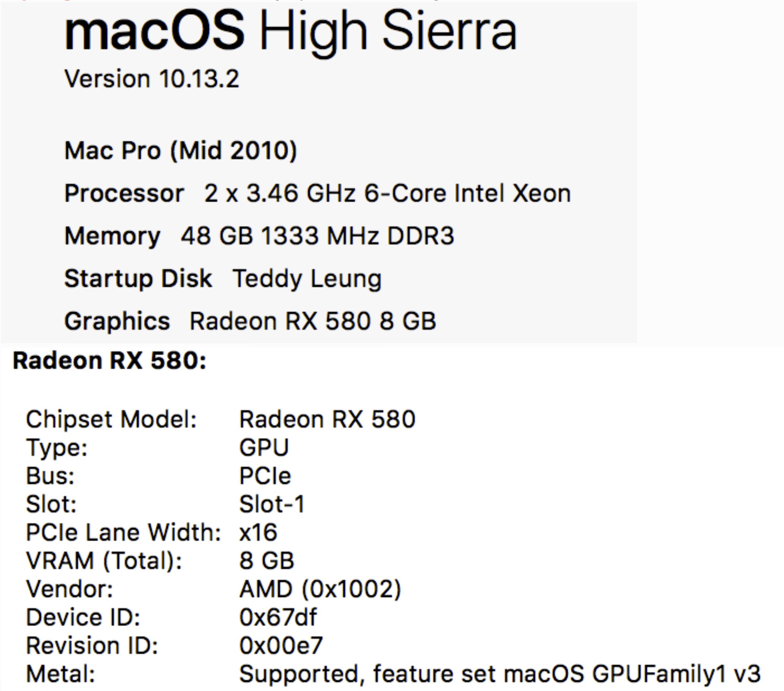Click the Slot-1 value

pyautogui.click(x=272, y=504)
